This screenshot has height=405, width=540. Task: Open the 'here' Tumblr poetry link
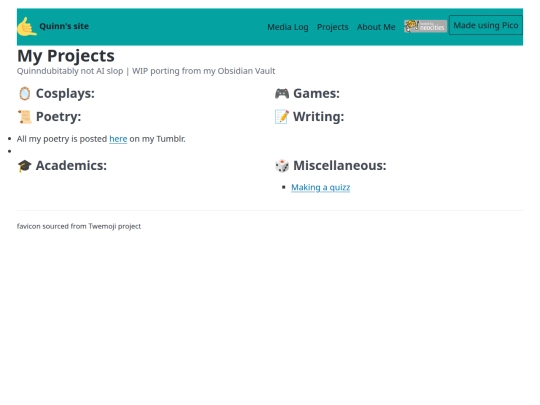pos(118,139)
